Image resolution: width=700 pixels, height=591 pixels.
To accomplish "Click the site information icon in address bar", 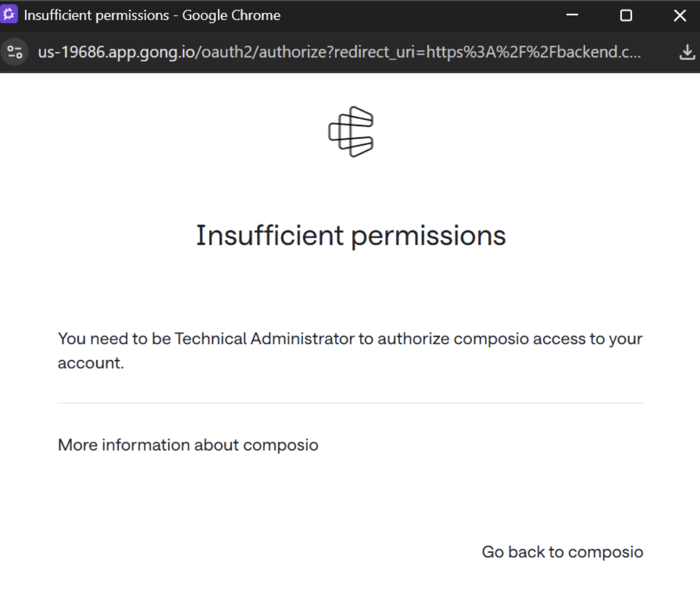I will tap(15, 52).
